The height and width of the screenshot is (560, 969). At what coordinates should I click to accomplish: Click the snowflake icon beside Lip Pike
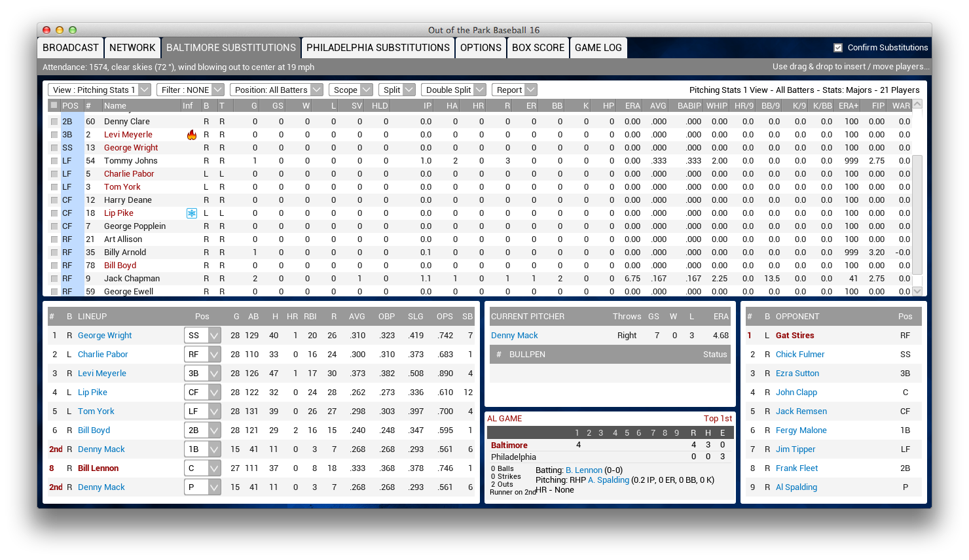coord(191,213)
